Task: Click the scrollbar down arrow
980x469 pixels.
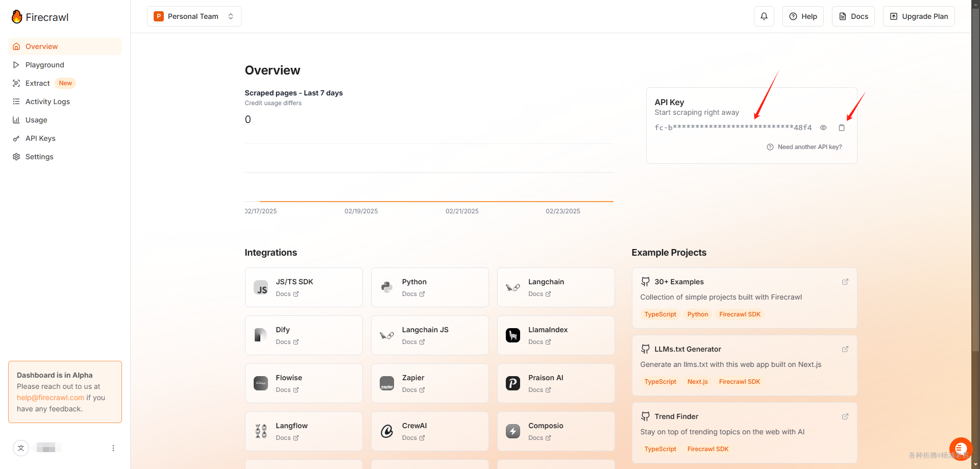Action: [975, 465]
